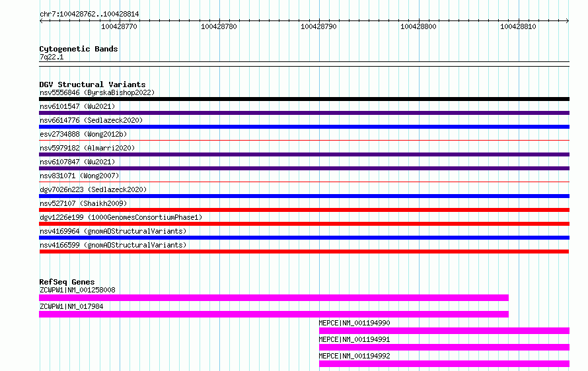The image size is (588, 371).
Task: Select the thin red esv2734888 line
Action: click(304, 141)
